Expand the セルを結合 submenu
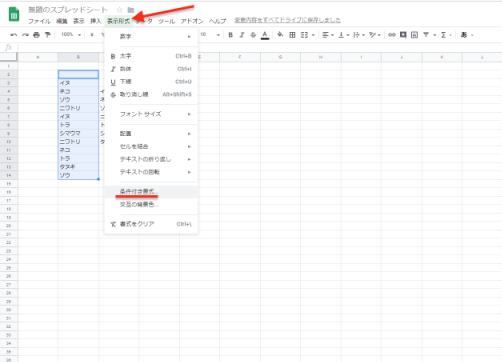Screen dimensions: 502x362 tap(151, 146)
